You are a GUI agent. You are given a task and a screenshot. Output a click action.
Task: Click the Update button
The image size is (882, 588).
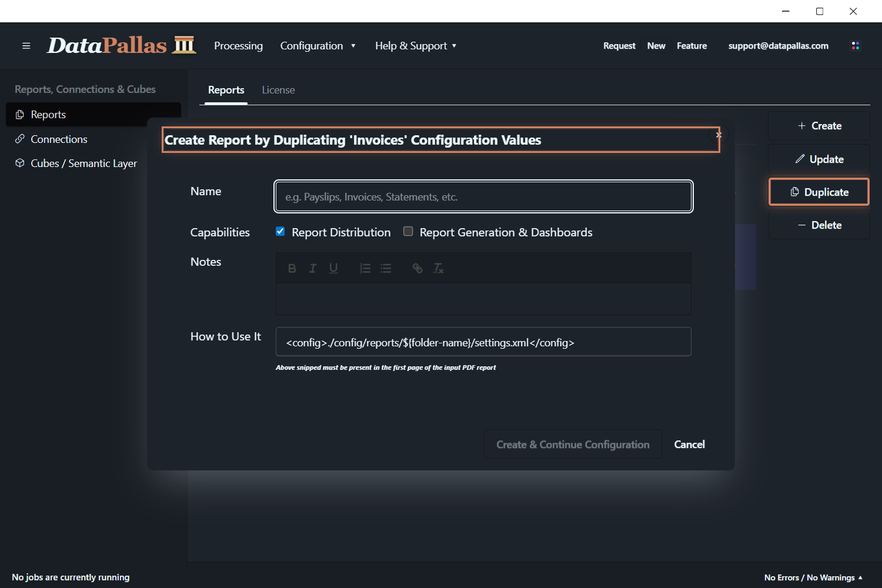click(818, 159)
